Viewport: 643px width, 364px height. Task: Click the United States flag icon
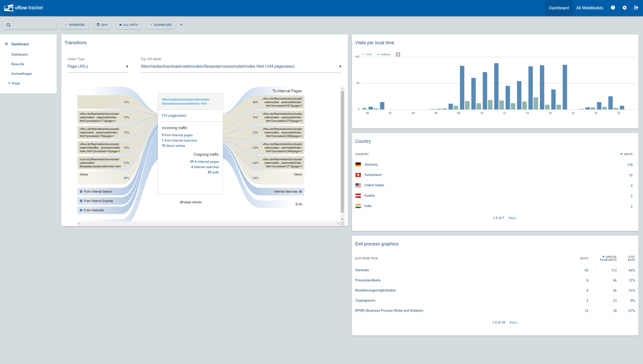point(358,185)
